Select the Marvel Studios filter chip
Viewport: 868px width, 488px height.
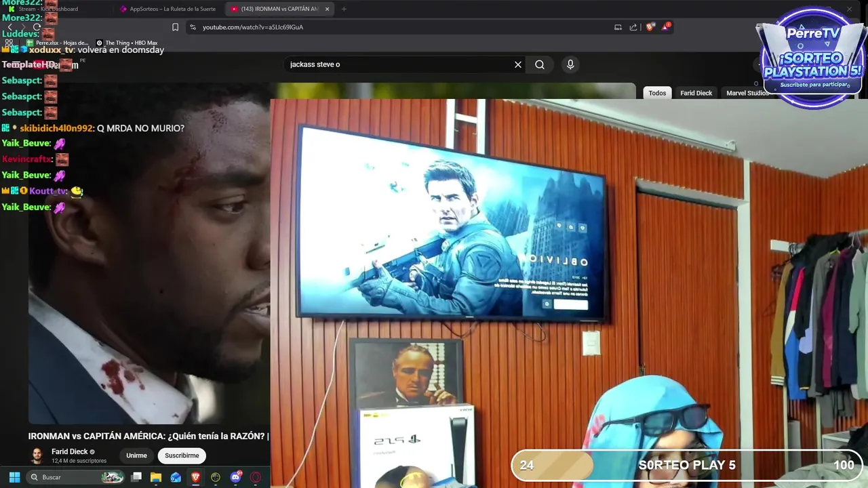coord(747,93)
